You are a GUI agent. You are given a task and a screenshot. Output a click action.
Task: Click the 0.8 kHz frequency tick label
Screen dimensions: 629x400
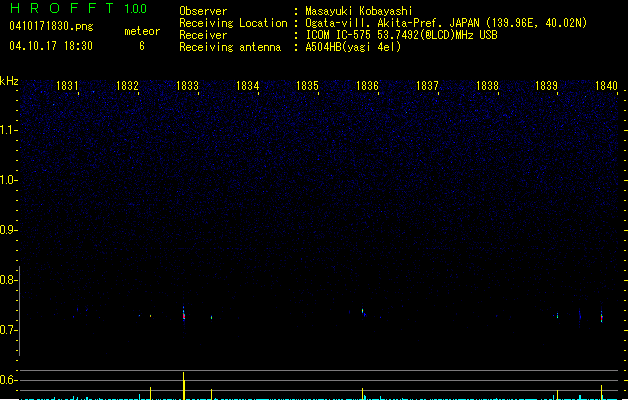pos(7,280)
